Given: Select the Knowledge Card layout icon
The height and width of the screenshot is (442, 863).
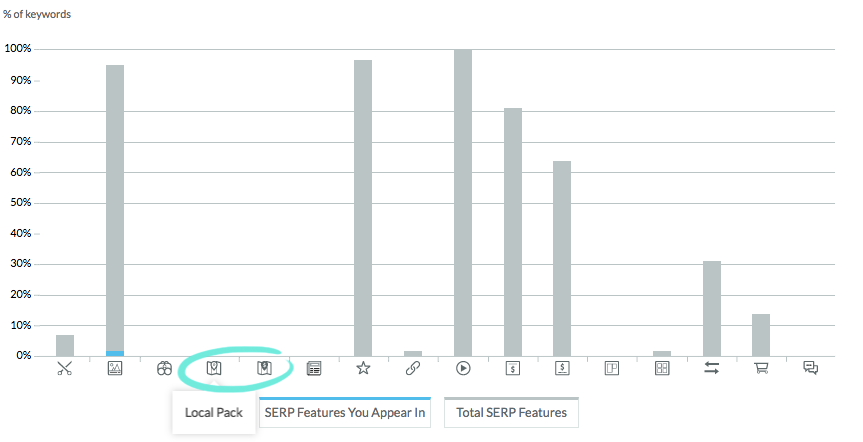Looking at the screenshot, I should (612, 368).
